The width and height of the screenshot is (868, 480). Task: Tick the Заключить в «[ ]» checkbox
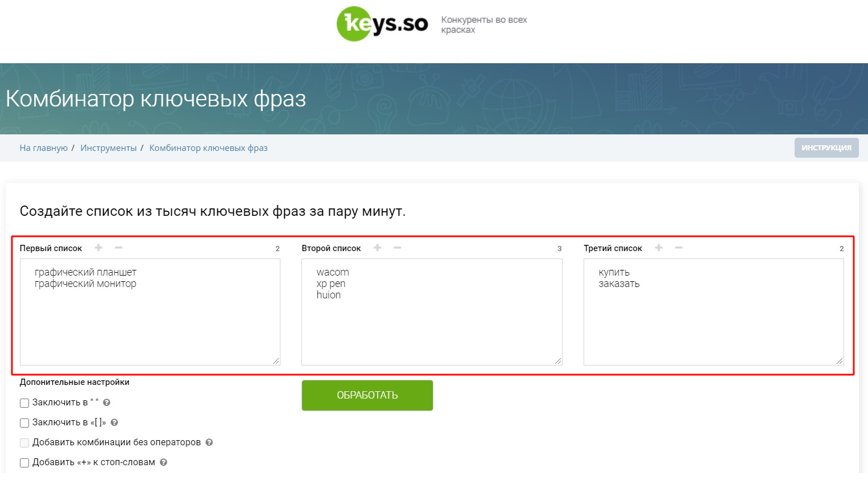(x=24, y=423)
